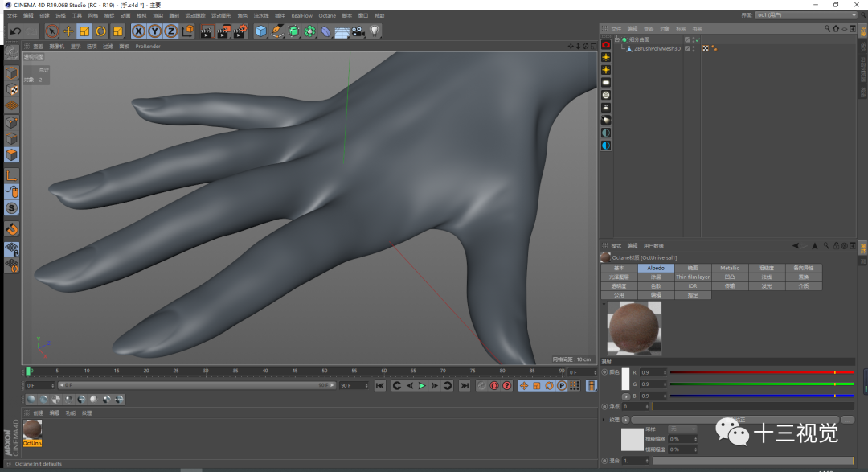
Task: Open the Spline pen tool
Action: [276, 31]
